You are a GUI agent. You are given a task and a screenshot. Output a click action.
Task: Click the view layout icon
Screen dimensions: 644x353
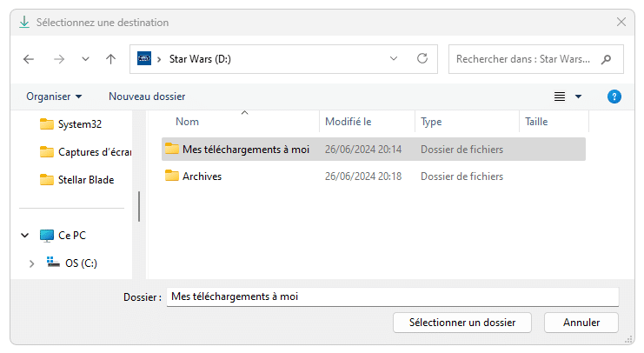pos(560,97)
